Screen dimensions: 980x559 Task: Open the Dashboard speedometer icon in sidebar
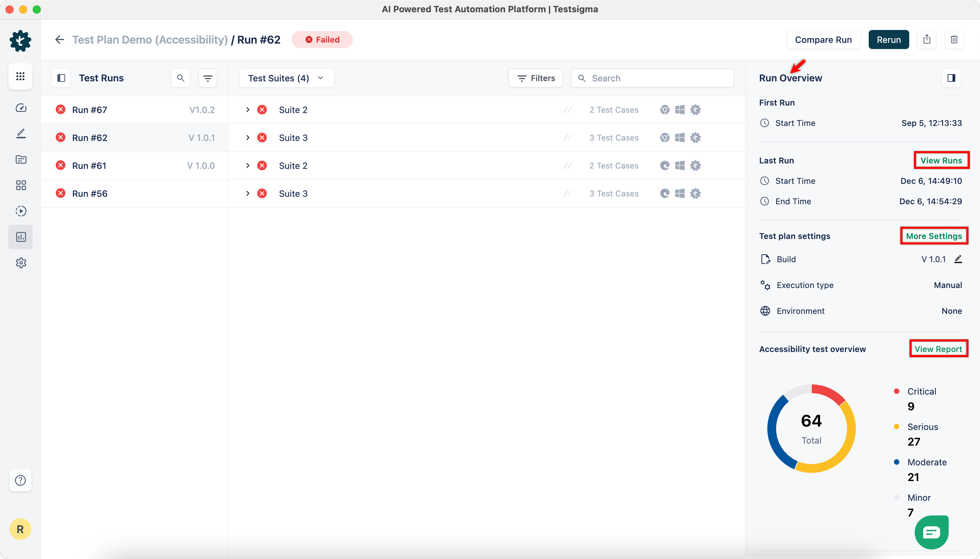click(x=21, y=108)
